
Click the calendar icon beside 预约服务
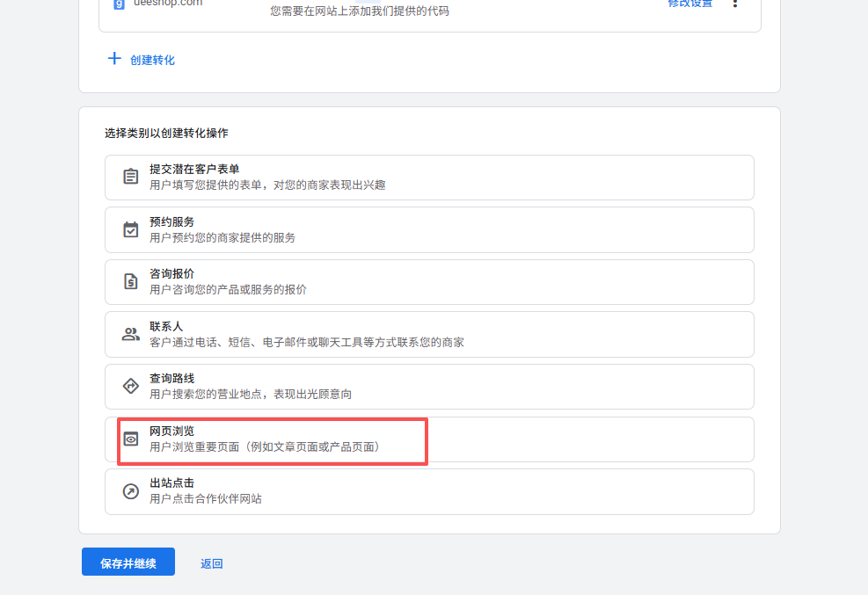[131, 229]
